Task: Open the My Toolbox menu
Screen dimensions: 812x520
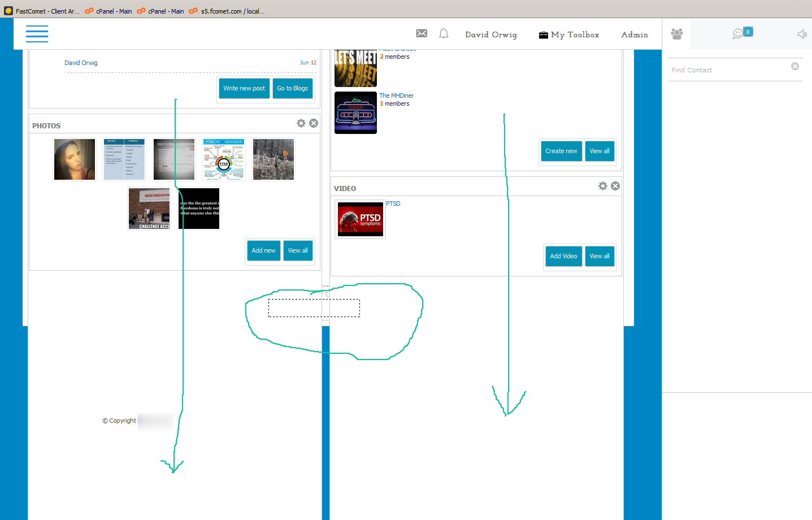Action: 569,34
